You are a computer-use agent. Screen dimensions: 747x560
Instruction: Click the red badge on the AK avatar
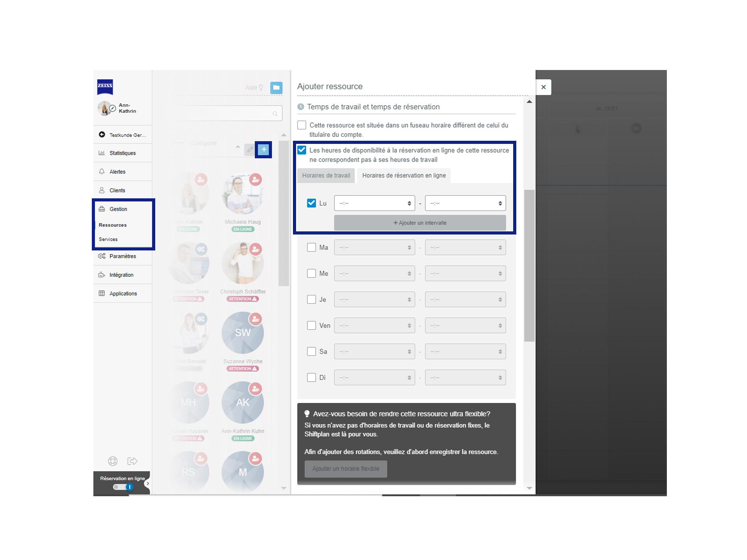click(x=256, y=388)
